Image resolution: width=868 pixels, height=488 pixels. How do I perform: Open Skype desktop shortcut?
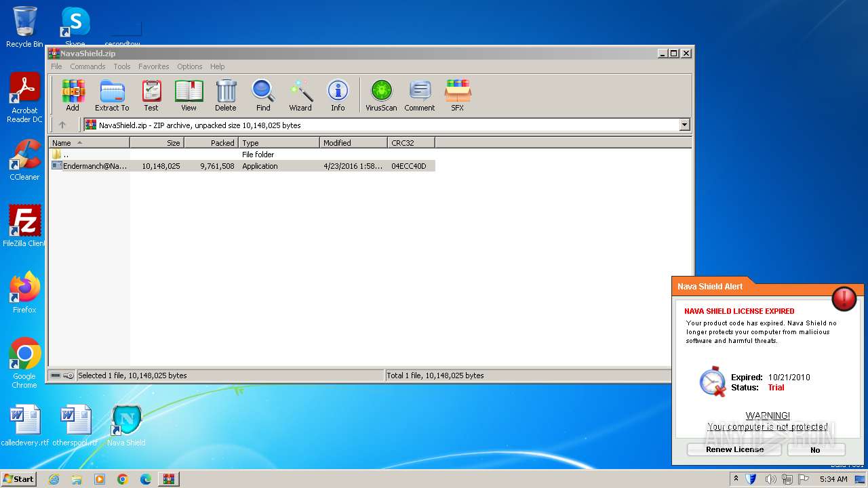(x=75, y=26)
